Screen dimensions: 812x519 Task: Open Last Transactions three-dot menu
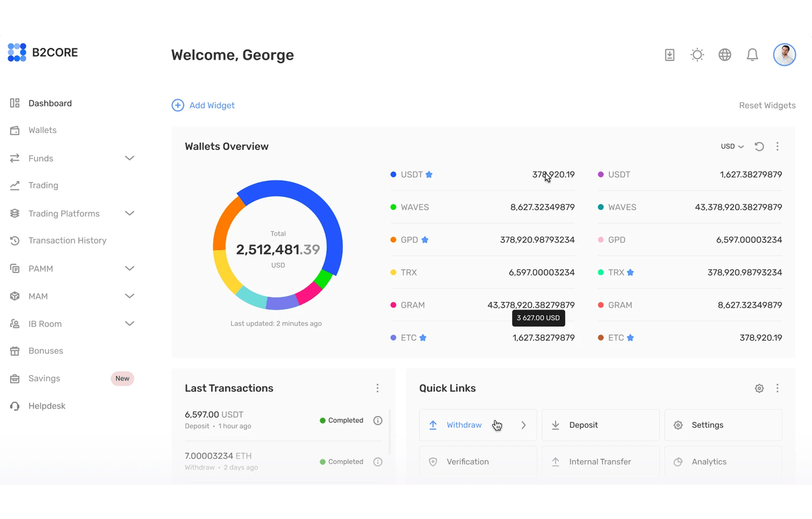point(378,388)
